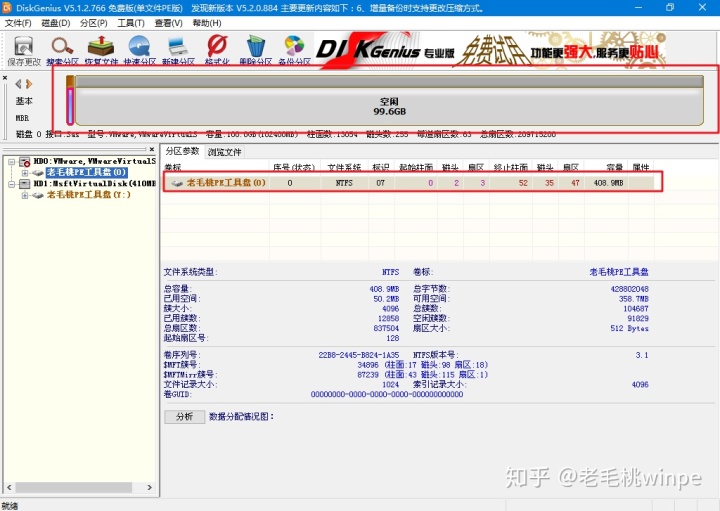
Task: Click the right arrow of tree horizontal scrollbar
Action: [150, 487]
